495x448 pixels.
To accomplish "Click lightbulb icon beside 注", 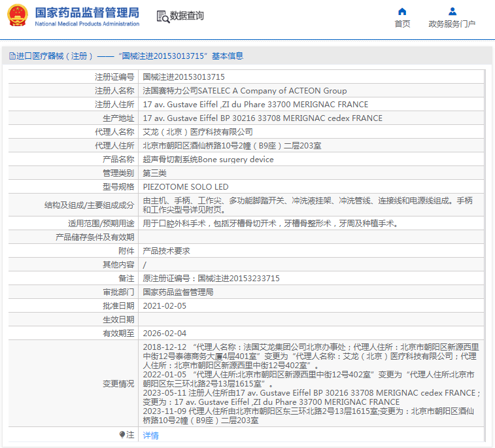I will [122, 435].
